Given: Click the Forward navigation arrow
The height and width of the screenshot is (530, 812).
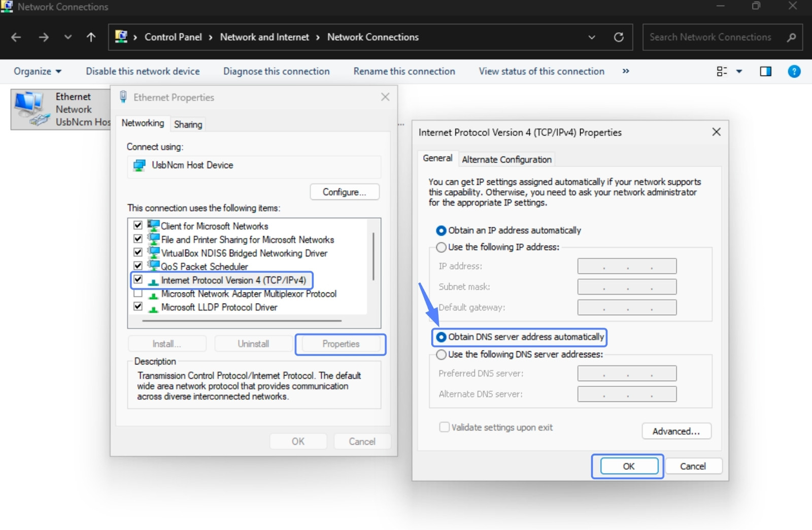Looking at the screenshot, I should point(44,37).
